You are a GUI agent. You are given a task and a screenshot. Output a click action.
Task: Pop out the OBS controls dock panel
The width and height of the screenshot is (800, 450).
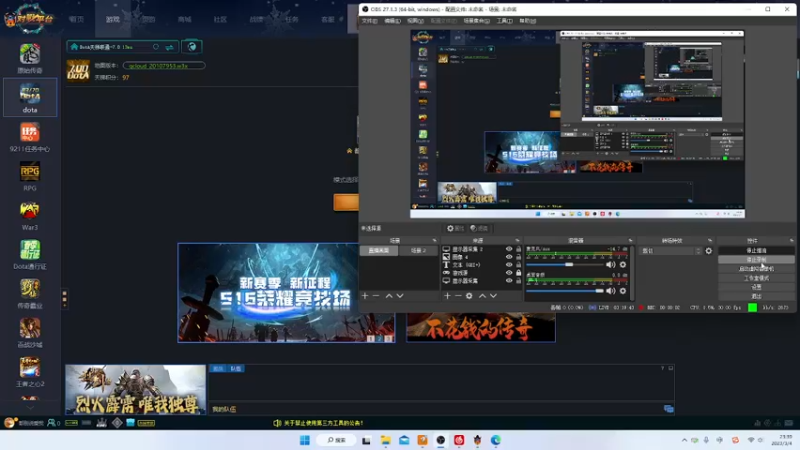coord(791,240)
